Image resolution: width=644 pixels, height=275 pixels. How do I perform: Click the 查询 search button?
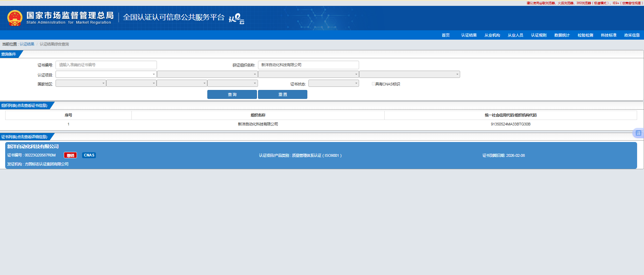coord(232,94)
